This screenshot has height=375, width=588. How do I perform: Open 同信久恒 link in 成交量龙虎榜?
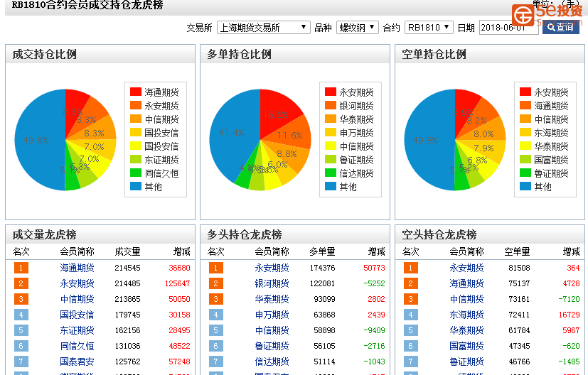click(x=77, y=346)
